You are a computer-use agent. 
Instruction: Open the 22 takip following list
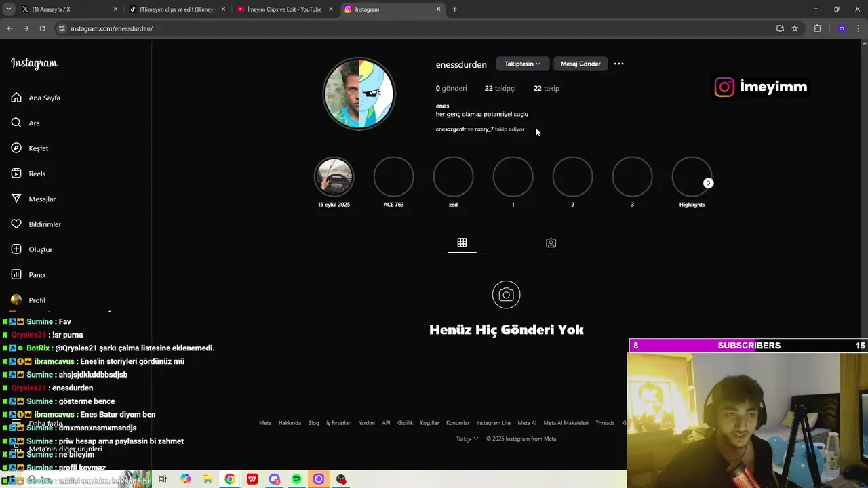(x=547, y=88)
